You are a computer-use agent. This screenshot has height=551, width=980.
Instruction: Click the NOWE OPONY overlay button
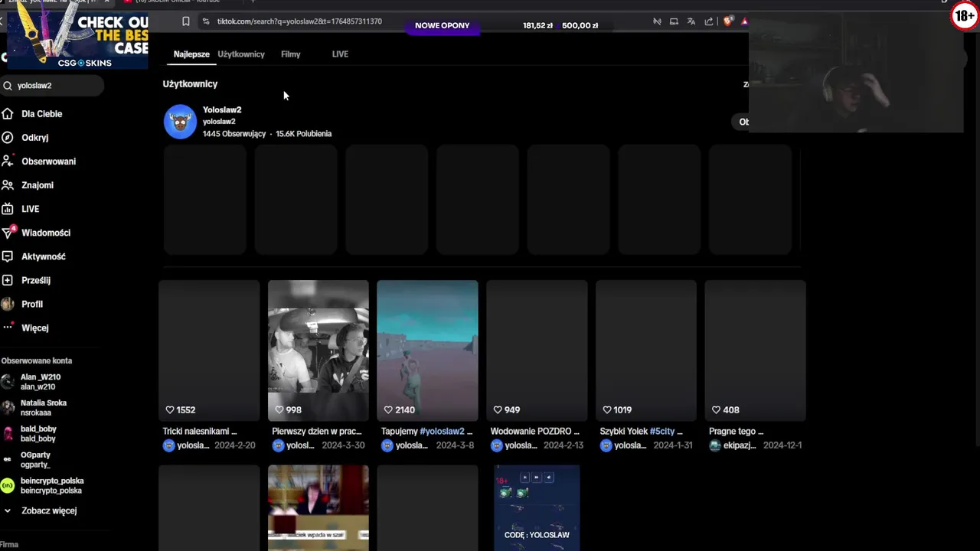pyautogui.click(x=443, y=25)
